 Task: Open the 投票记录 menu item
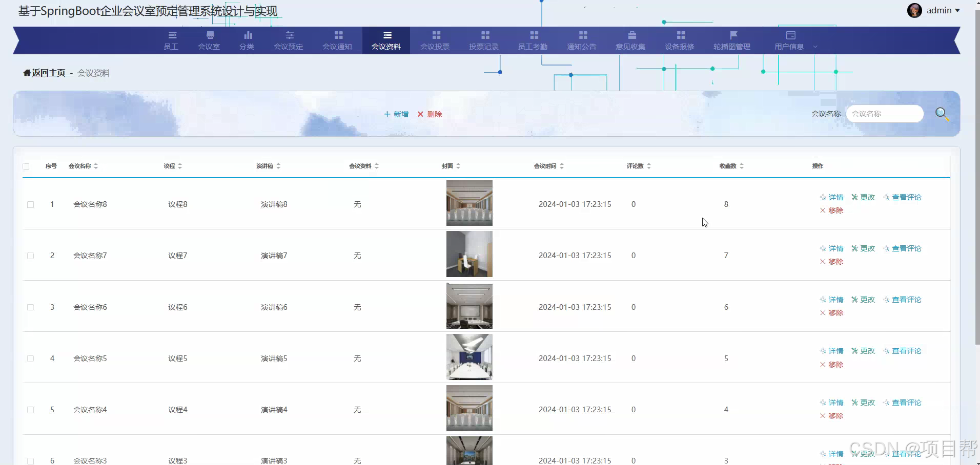484,40
